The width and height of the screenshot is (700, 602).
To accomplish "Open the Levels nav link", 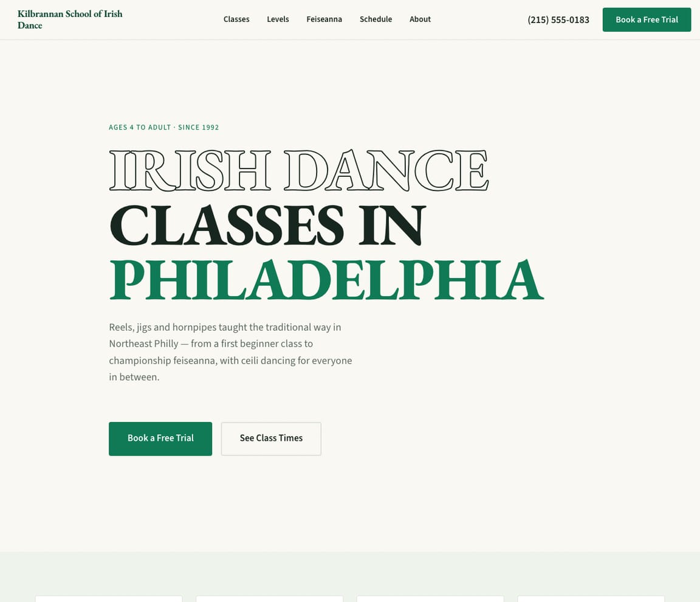I will point(278,19).
